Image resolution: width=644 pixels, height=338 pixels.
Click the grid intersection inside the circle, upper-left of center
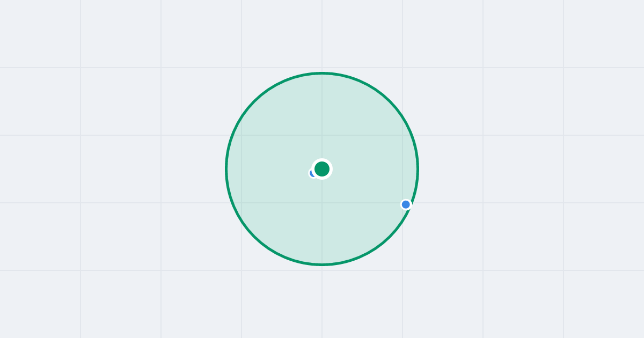point(241,135)
